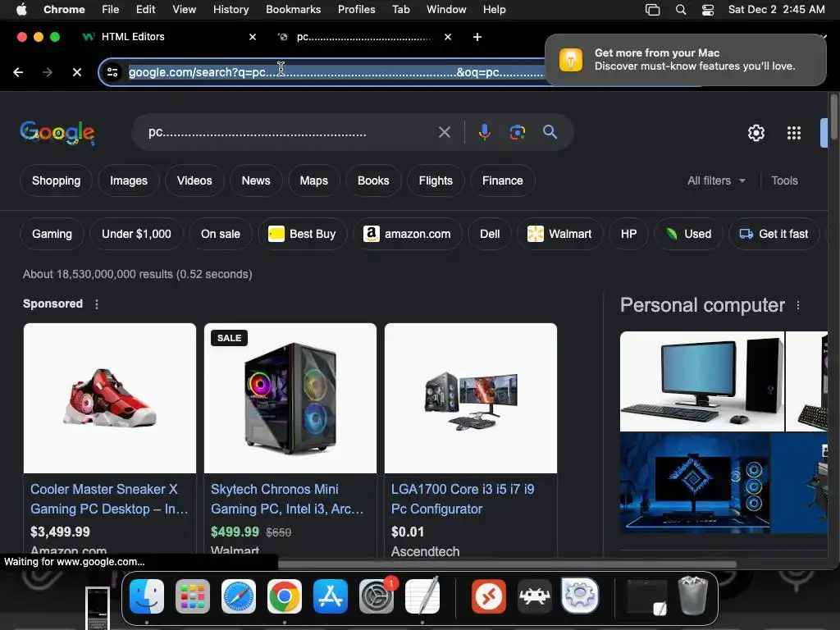Image resolution: width=840 pixels, height=630 pixels.
Task: Open a new tab with plus button
Action: (x=477, y=37)
